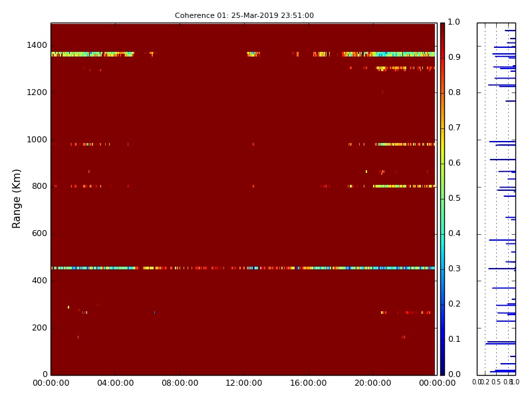Click the x-axis time label 04:00:00

point(115,383)
